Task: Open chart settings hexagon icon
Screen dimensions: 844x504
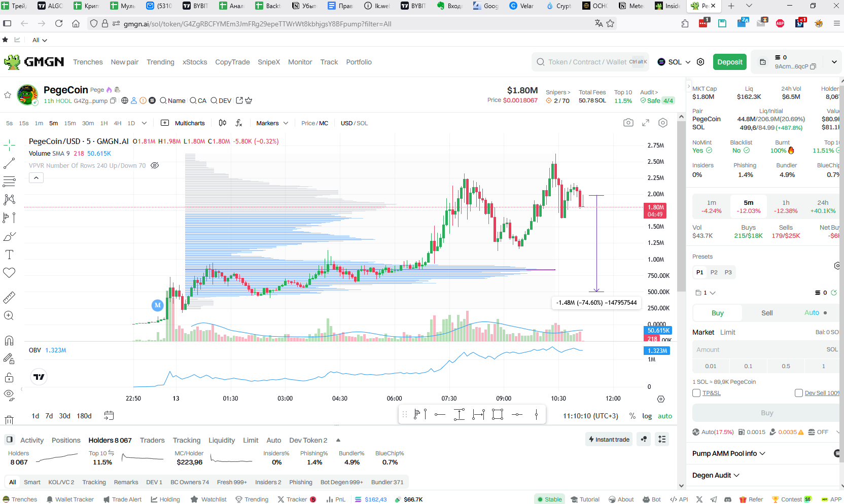Action: tap(663, 123)
